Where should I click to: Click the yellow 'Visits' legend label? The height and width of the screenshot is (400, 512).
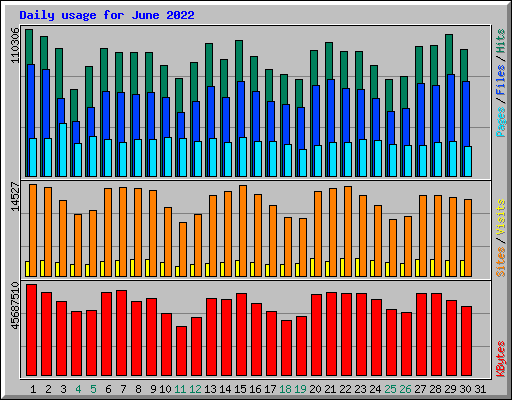pos(501,218)
